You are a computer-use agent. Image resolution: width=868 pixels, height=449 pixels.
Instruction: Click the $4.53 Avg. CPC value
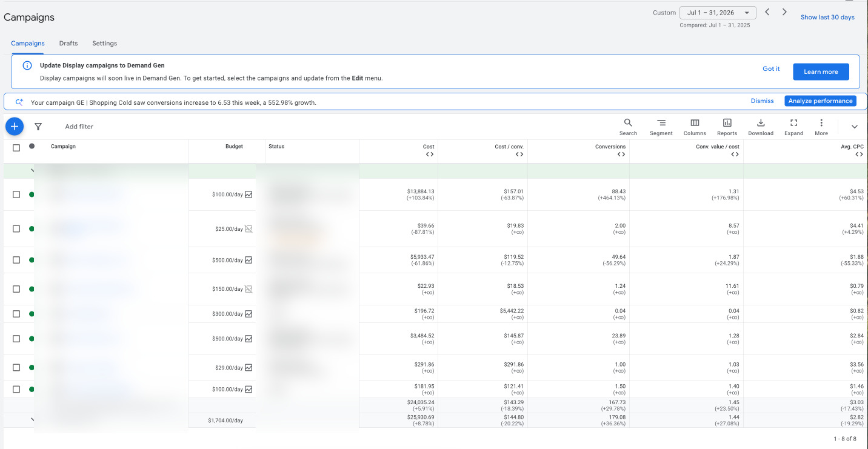pyautogui.click(x=857, y=191)
